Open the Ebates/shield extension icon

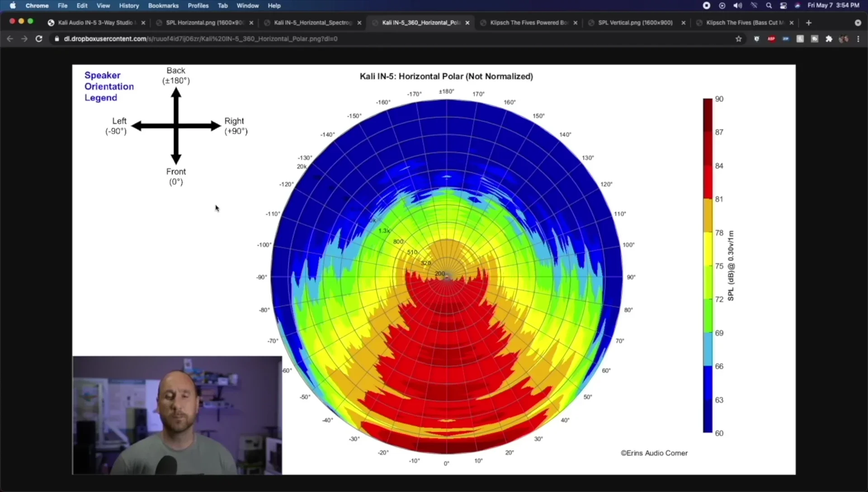(756, 39)
